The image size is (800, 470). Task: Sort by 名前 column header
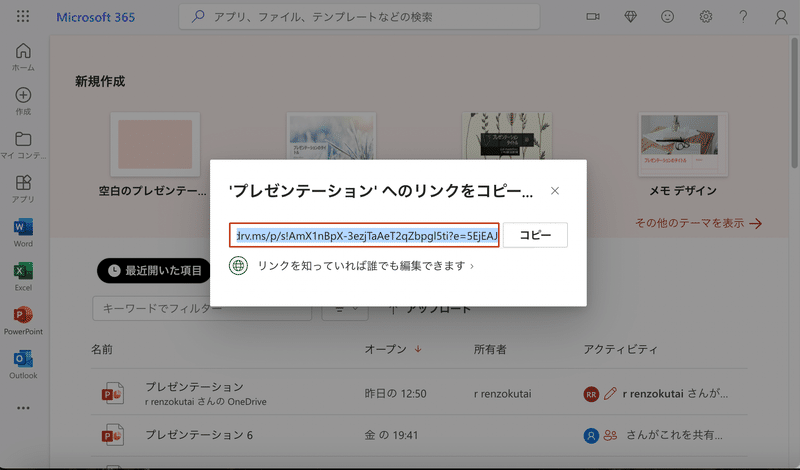[x=102, y=349]
